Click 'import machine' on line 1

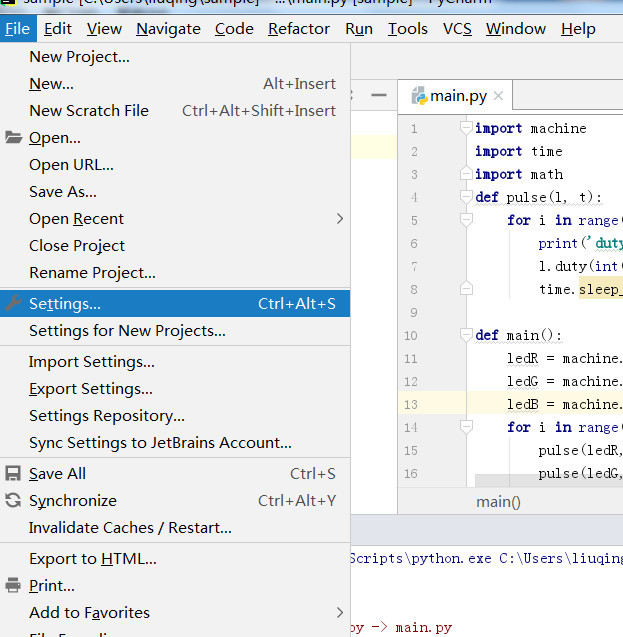(x=531, y=128)
